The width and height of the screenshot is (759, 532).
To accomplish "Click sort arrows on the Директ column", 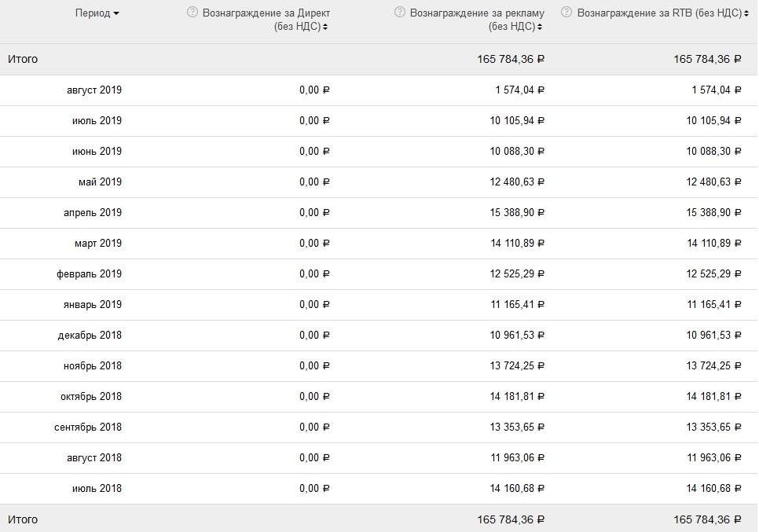I will (325, 27).
